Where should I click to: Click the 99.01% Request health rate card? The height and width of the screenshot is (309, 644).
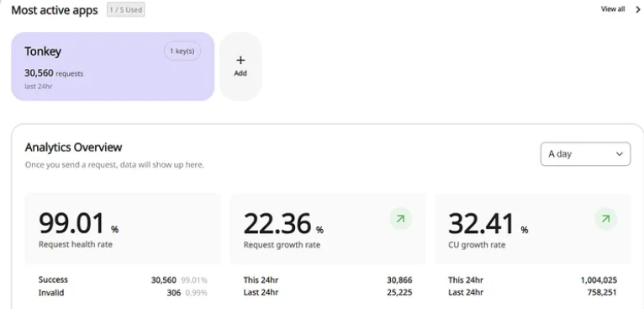[x=123, y=228]
